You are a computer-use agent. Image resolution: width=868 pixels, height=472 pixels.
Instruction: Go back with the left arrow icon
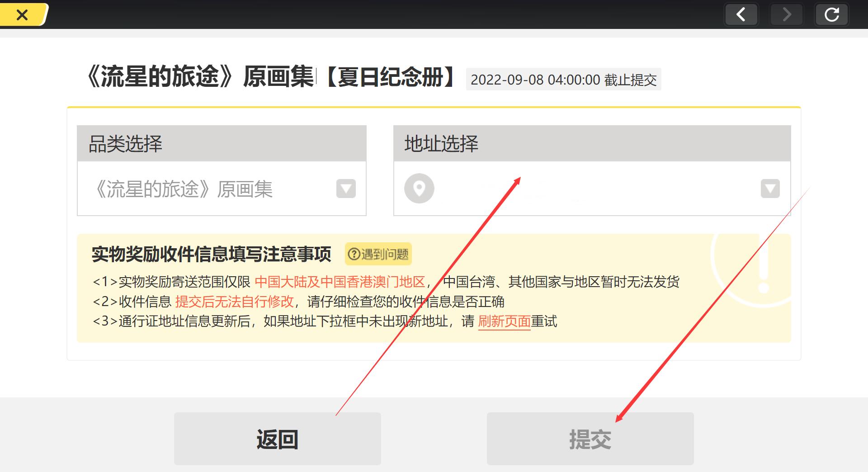coord(741,15)
